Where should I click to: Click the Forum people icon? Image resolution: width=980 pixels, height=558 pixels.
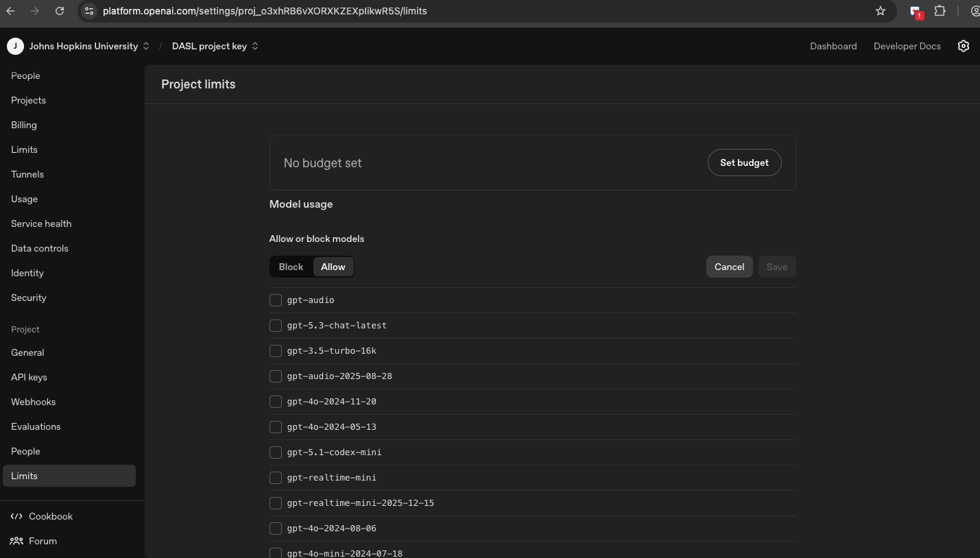point(16,541)
